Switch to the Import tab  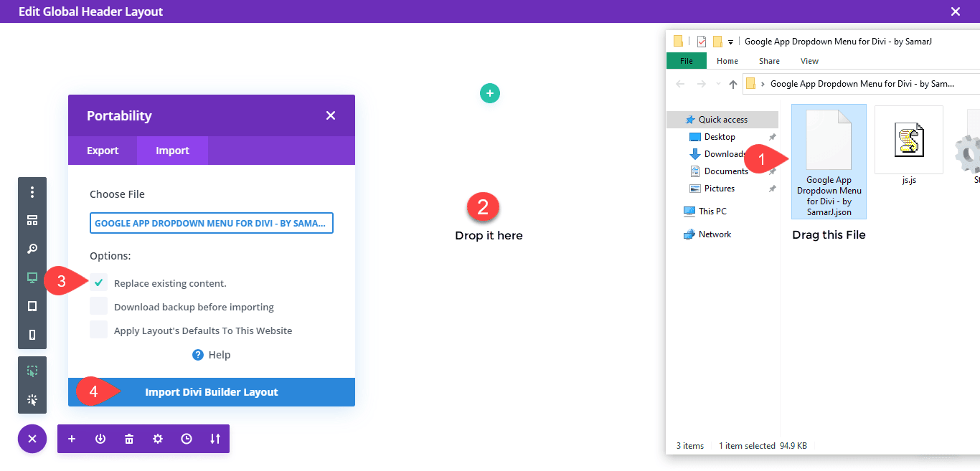(x=173, y=151)
